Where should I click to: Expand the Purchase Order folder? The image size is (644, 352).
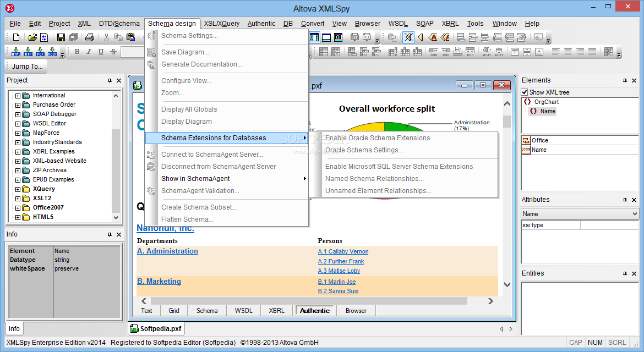coord(18,105)
